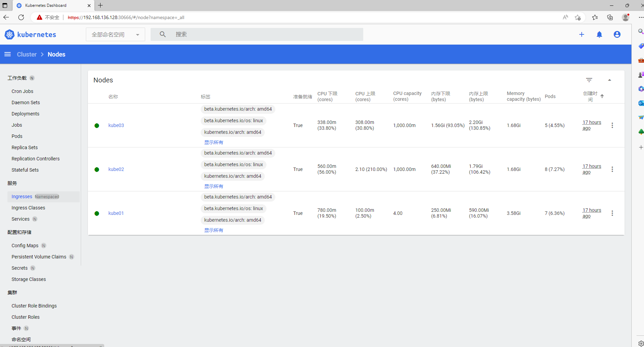Open Services in sidebar
The image size is (644, 347).
pos(20,219)
